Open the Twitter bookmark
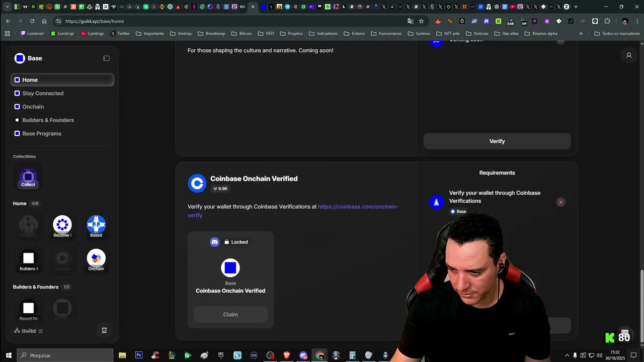This screenshot has width=644, height=362. (120, 34)
